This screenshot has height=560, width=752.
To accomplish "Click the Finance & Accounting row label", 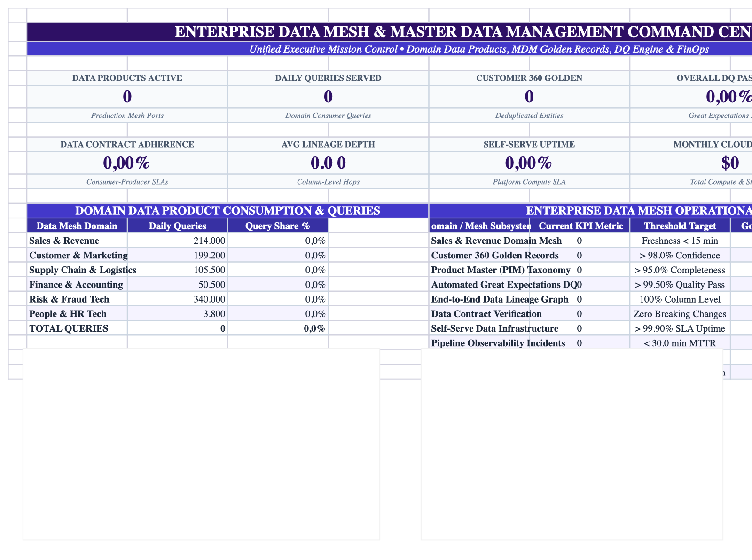I will coord(76,285).
